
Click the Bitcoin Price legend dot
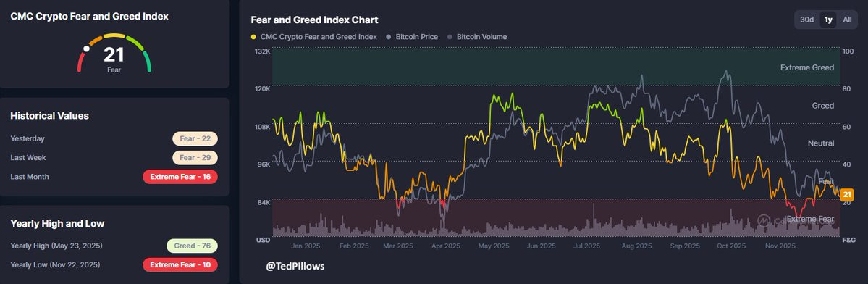389,37
